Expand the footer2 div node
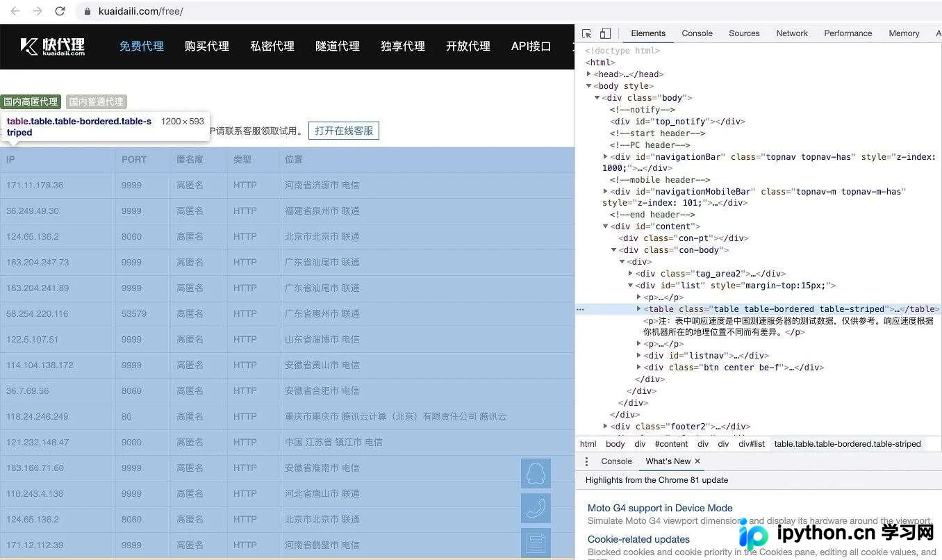Screen dimensions: 942x560 coord(606,427)
